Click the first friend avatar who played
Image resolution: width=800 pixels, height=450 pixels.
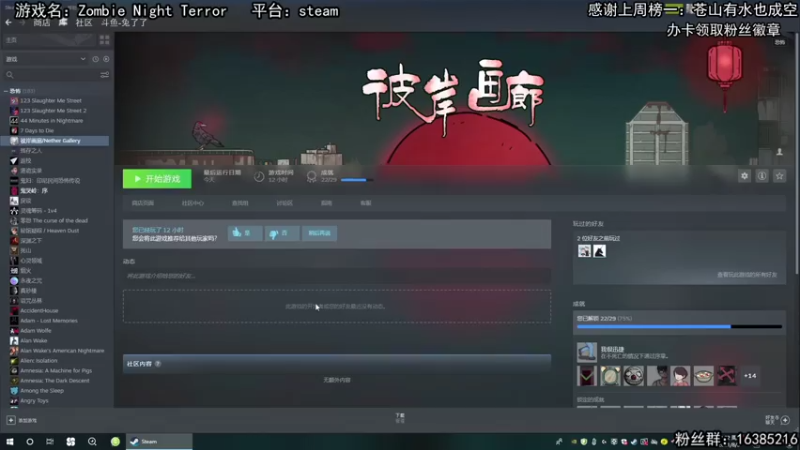coord(584,251)
